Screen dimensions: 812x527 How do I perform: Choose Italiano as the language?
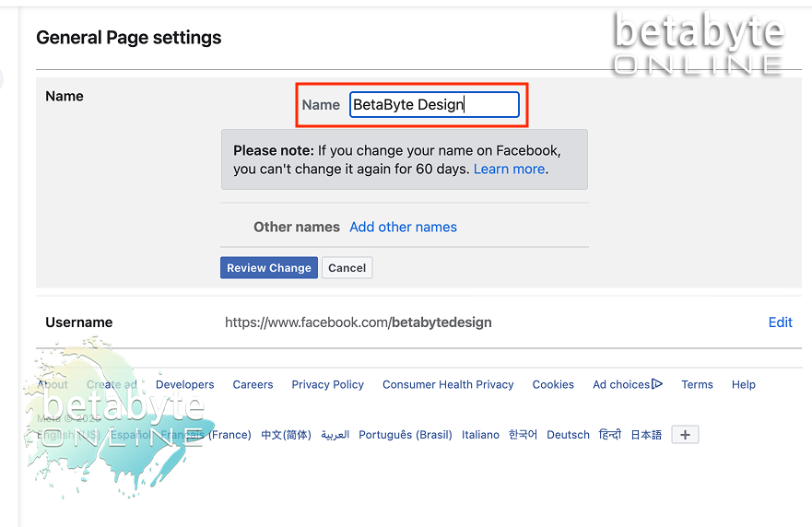pyautogui.click(x=480, y=435)
